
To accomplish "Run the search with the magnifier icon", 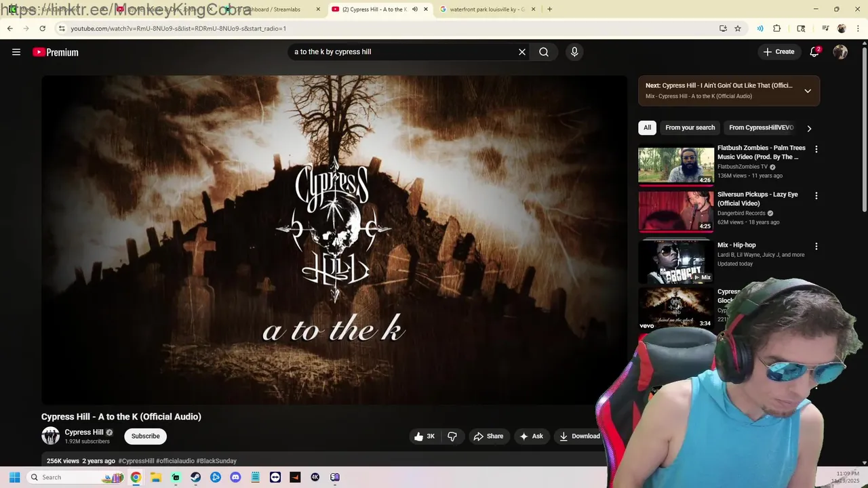I will pyautogui.click(x=544, y=52).
